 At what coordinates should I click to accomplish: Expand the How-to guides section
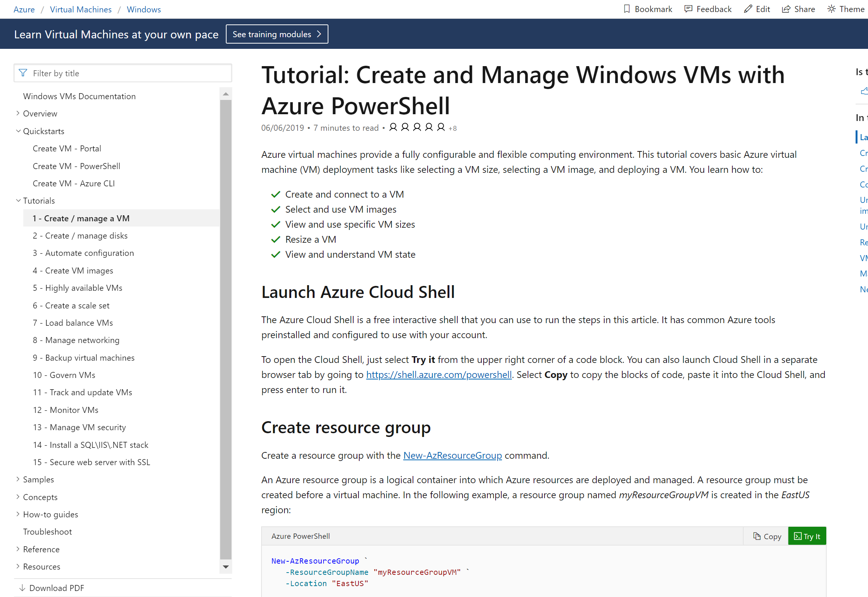[18, 514]
